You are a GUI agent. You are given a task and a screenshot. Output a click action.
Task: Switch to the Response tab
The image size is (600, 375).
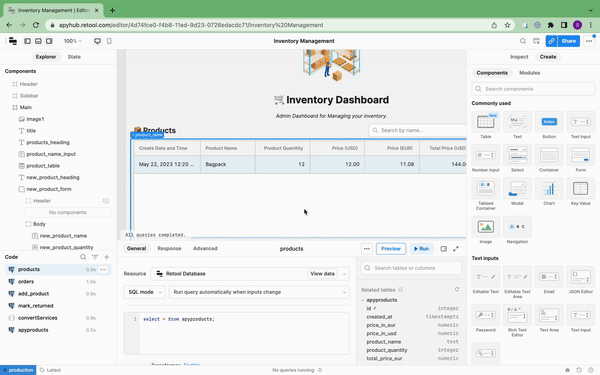169,248
